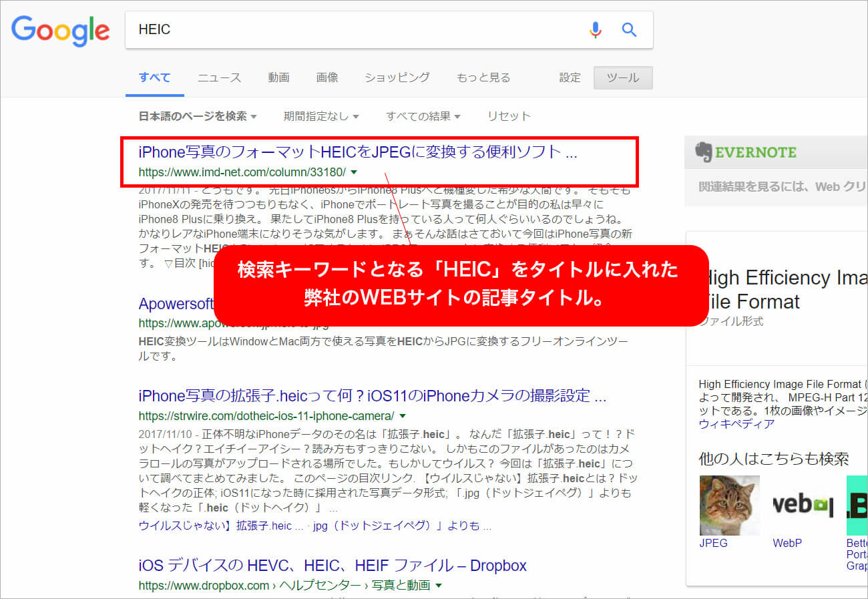This screenshot has height=599, width=868.
Task: Click the Google logo
Action: pos(61,31)
